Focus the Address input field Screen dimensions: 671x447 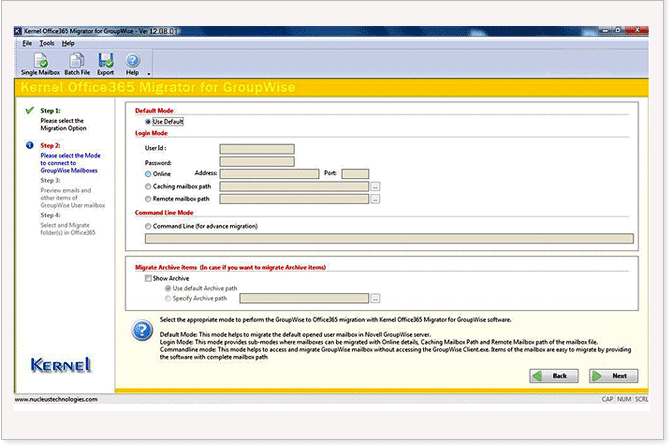(269, 174)
